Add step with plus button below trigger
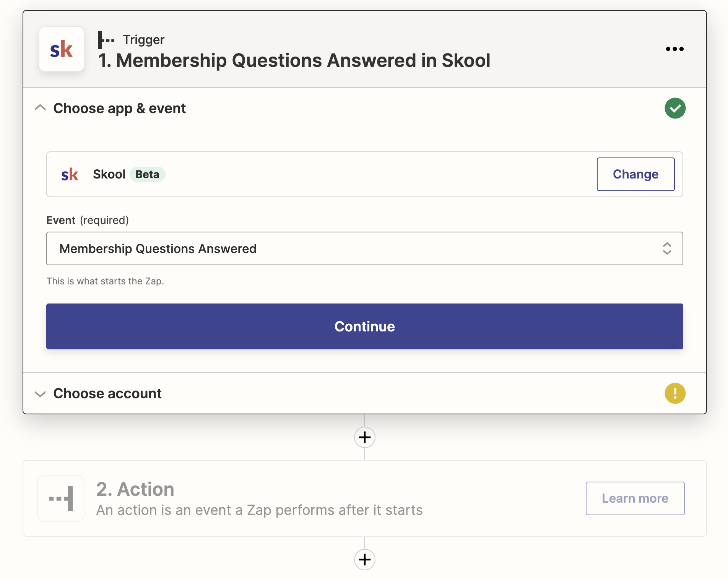The image size is (728, 581). (364, 437)
